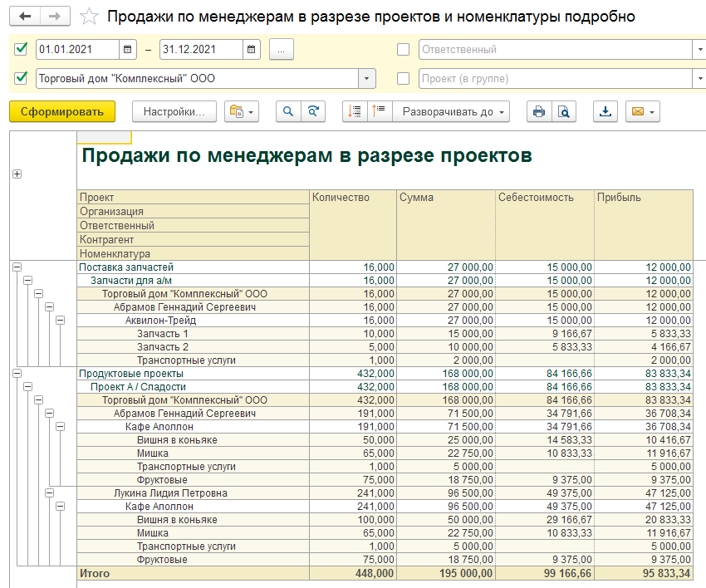706x588 pixels.
Task: Open calendar for end date 31.12.2021
Action: coord(251,49)
